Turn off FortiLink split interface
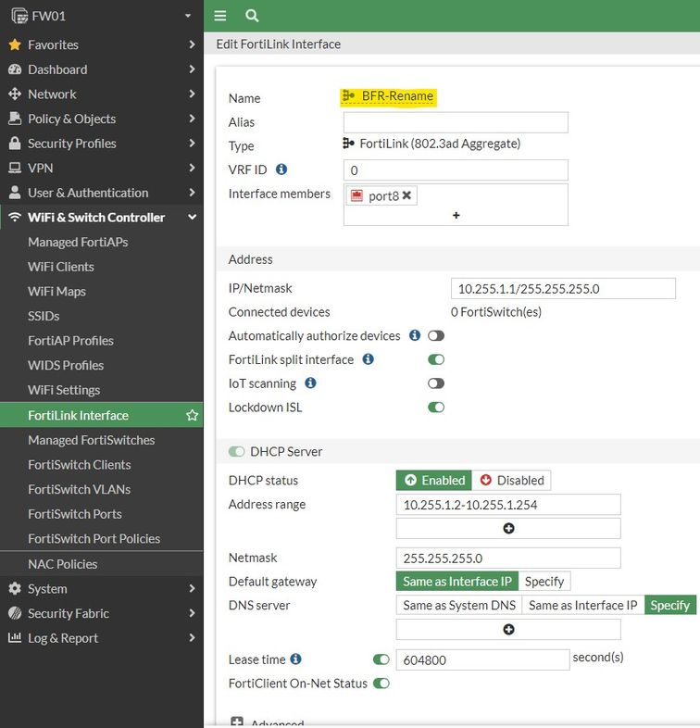This screenshot has height=728, width=700. tap(435, 359)
